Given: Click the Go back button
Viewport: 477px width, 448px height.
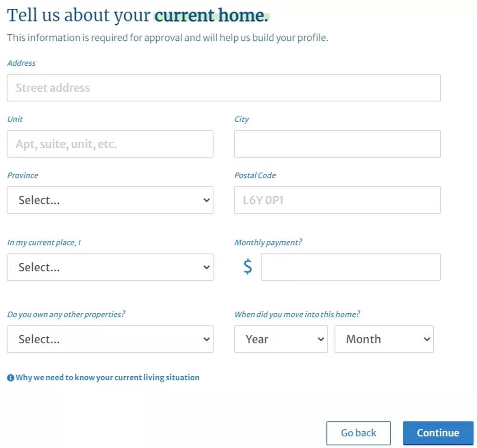Looking at the screenshot, I should tap(358, 433).
